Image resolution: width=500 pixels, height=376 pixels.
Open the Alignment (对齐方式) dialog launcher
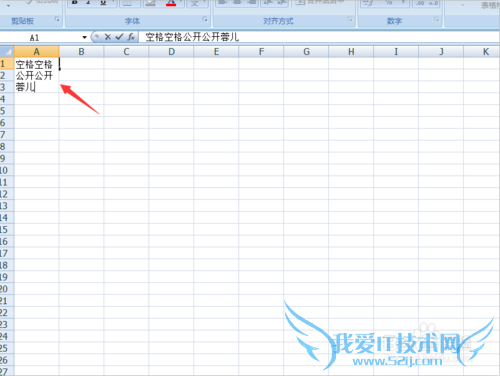click(349, 20)
